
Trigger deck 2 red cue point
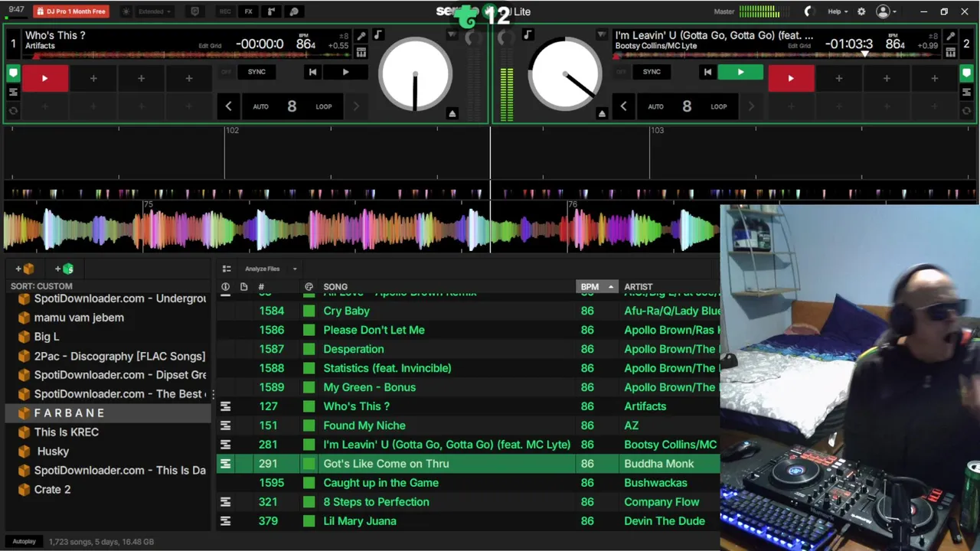[791, 78]
